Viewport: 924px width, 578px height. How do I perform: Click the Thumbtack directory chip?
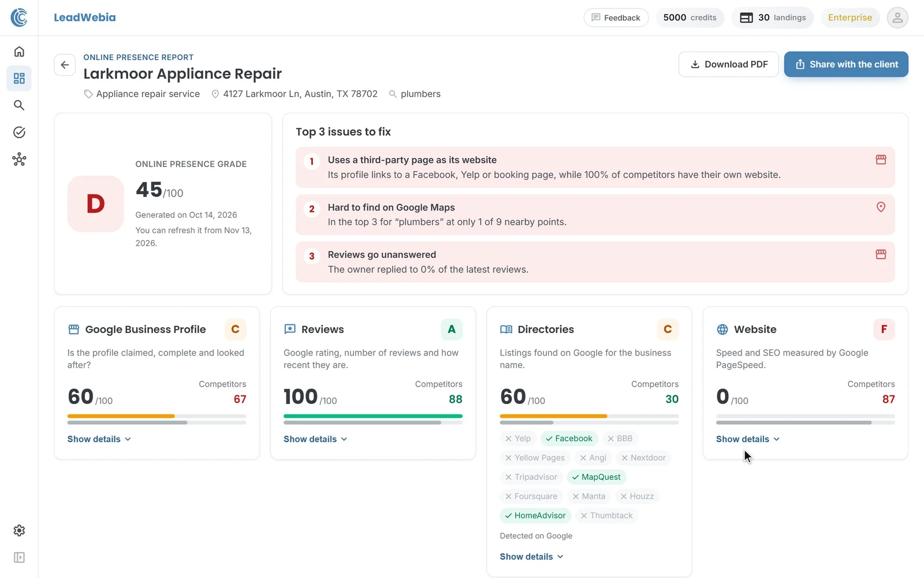(606, 516)
